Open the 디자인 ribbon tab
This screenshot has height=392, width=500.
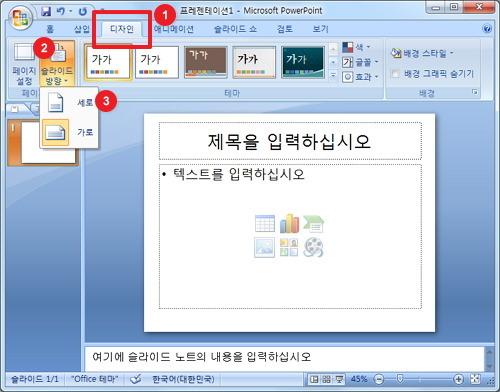(122, 29)
